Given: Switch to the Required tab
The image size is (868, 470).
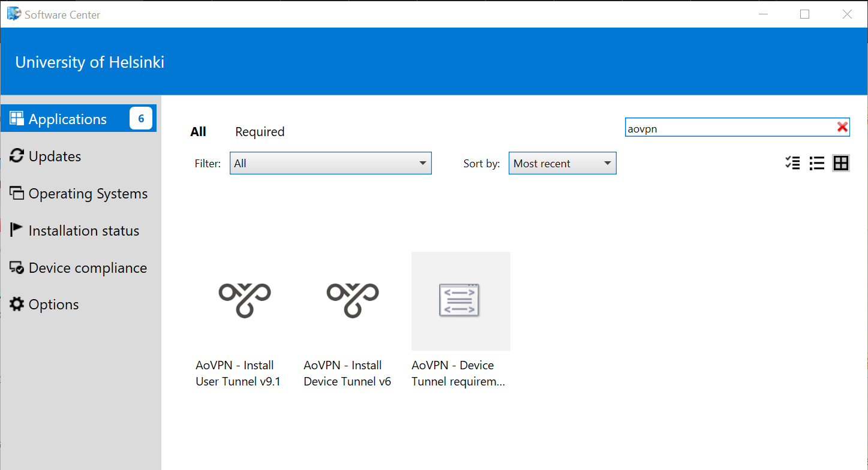Looking at the screenshot, I should pyautogui.click(x=260, y=132).
